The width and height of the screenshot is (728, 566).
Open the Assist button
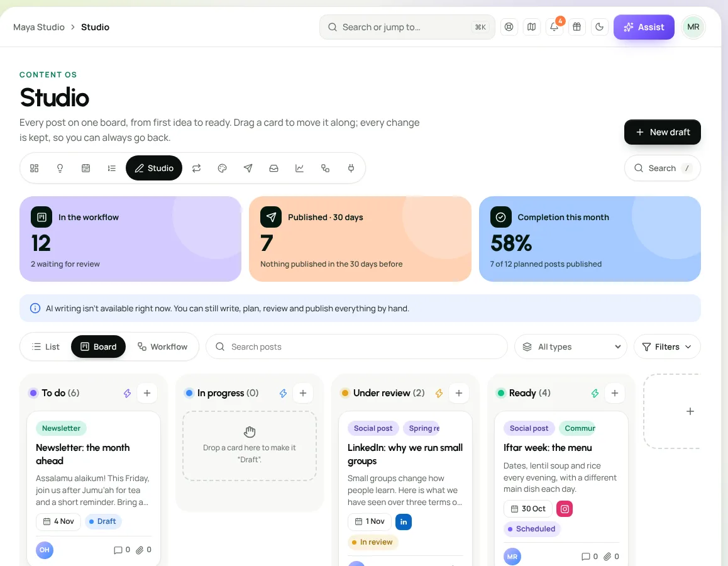tap(644, 27)
